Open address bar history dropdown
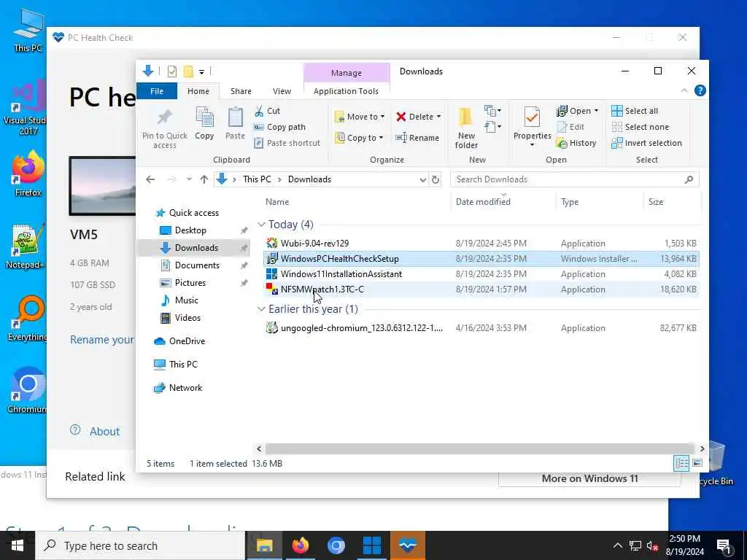 pyautogui.click(x=422, y=179)
